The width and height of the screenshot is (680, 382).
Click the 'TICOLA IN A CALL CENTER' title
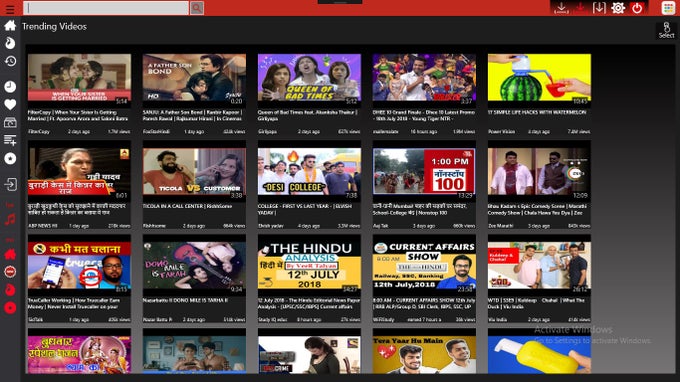(187, 206)
